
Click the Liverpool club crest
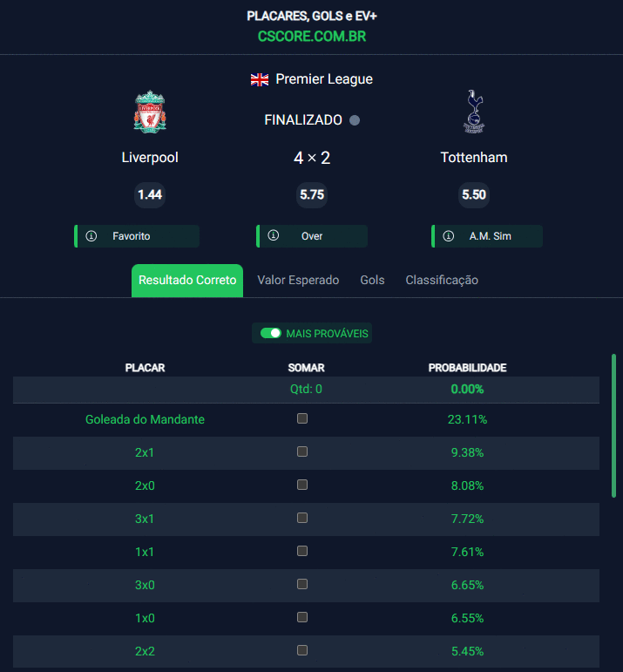click(150, 112)
